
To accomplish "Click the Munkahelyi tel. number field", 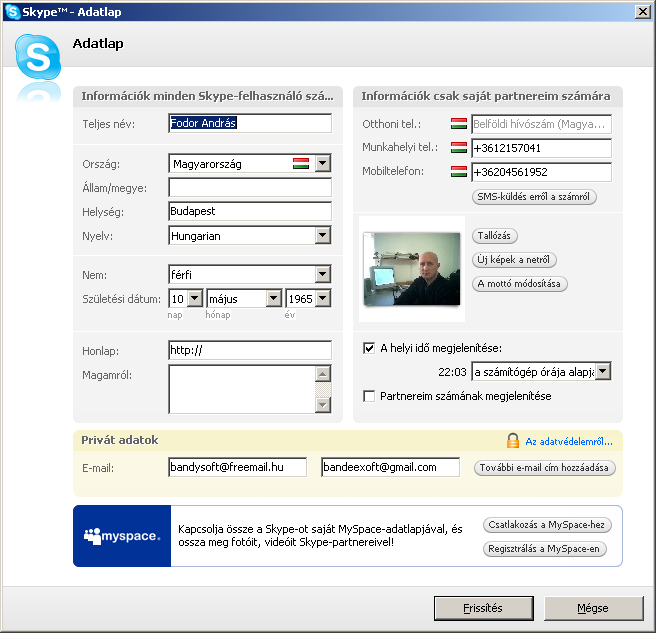I will click(x=541, y=148).
